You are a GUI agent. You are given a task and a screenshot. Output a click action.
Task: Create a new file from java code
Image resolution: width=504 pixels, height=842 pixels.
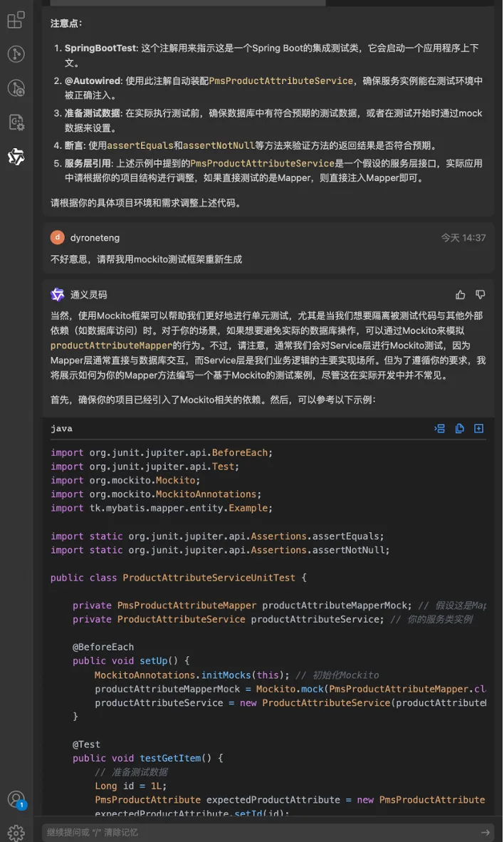coord(479,429)
